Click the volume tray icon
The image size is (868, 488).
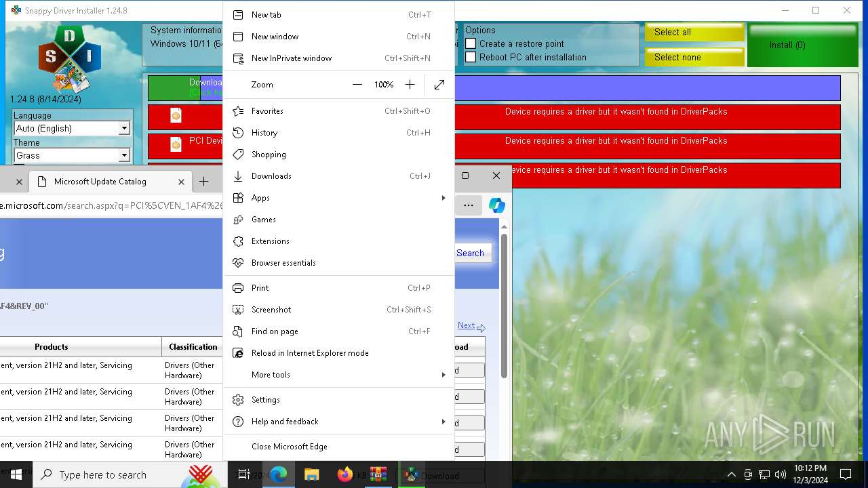tap(781, 475)
